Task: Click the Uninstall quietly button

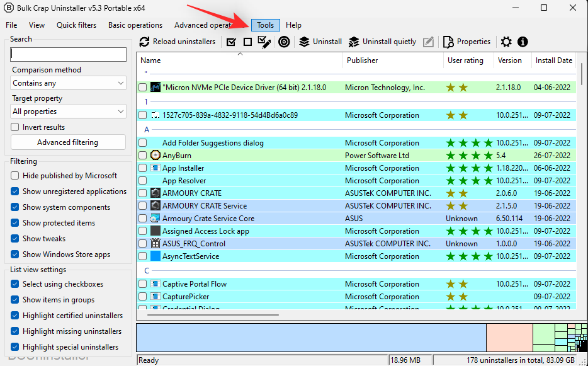Action: (x=382, y=42)
